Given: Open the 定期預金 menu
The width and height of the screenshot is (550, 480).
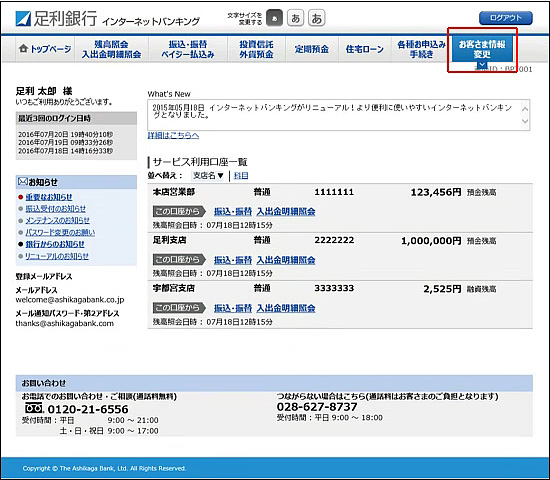Looking at the screenshot, I should 312,49.
